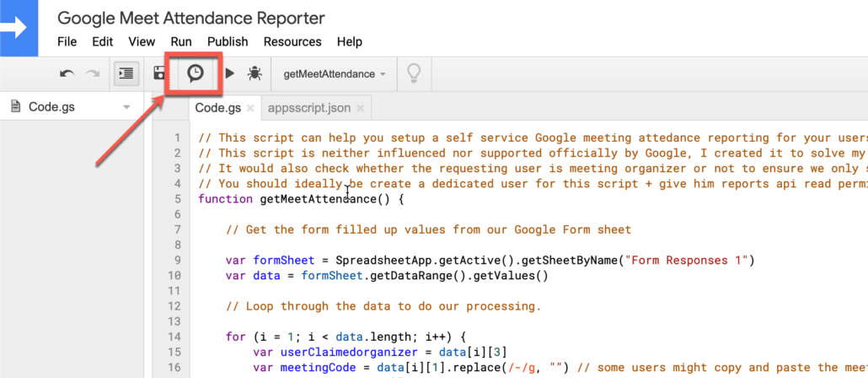Switch to the appsscript.json tab
The width and height of the screenshot is (868, 378).
[309, 108]
